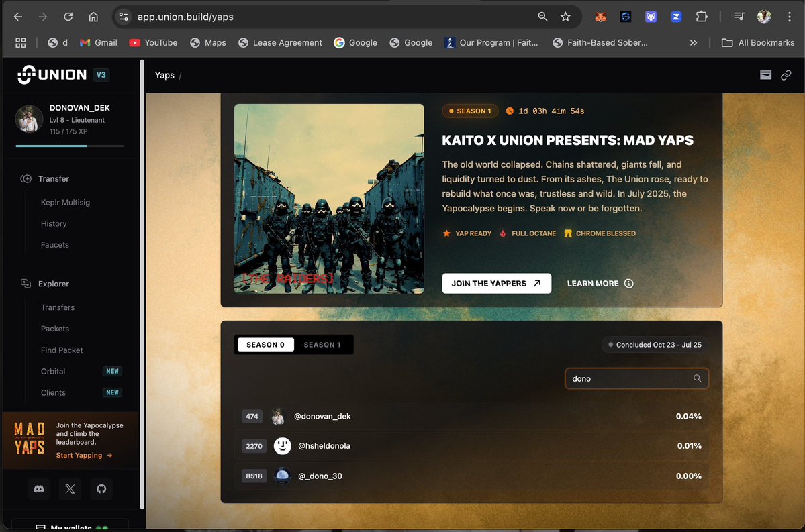Open the Clients page
Screen dimensions: 805x532
click(54, 392)
